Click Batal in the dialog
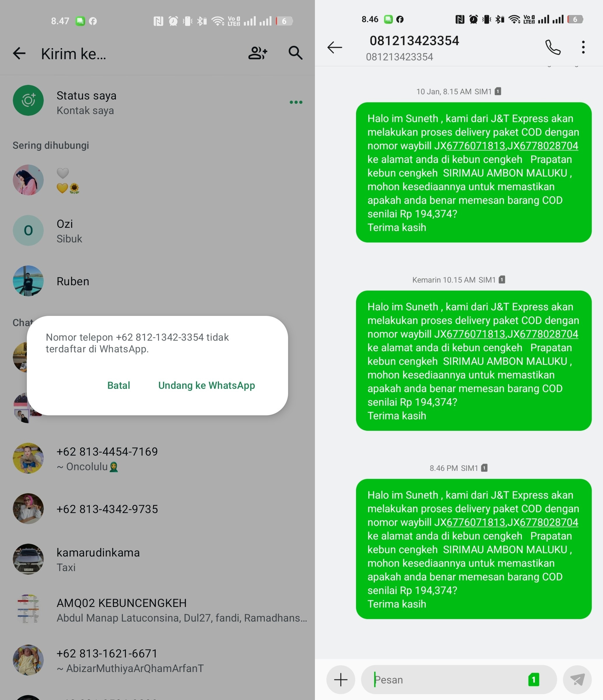The image size is (603, 700). 119,385
